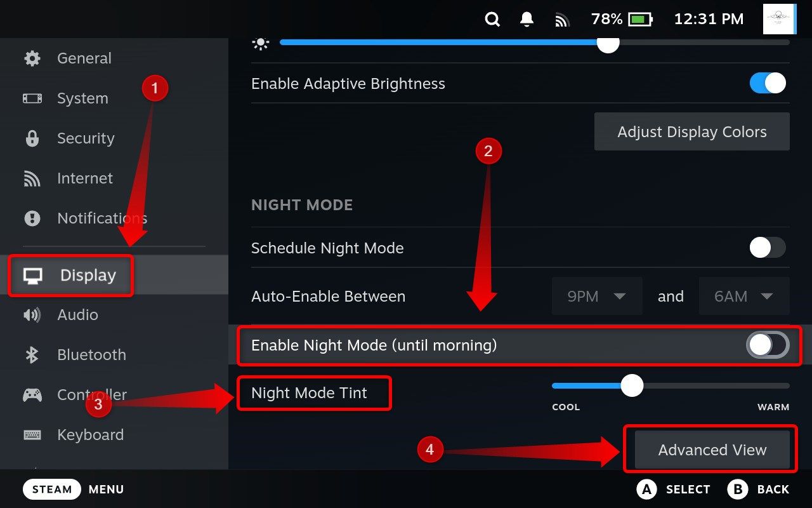Click the battery indicator icon
This screenshot has height=508, width=812.
coord(641,20)
